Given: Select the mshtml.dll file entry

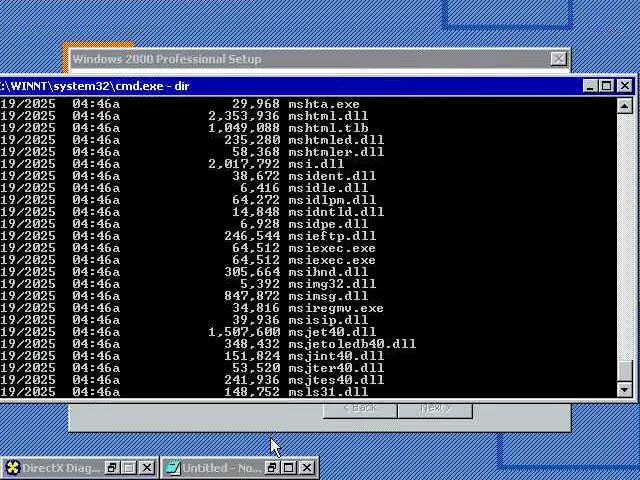Looking at the screenshot, I should click(328, 116).
